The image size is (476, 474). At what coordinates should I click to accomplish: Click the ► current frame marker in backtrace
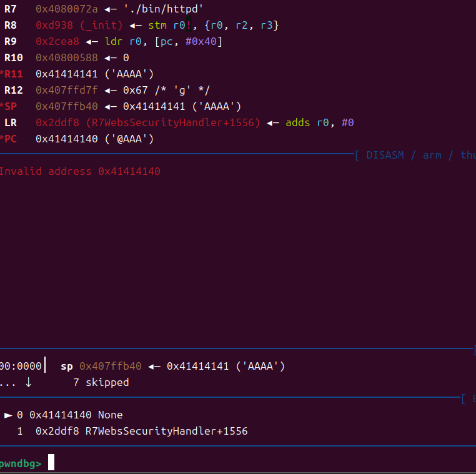tap(8, 415)
